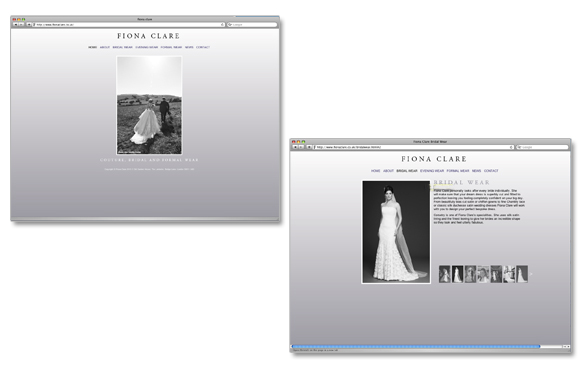
Task: Open HOME in the Bridal Wear window menu
Action: tap(375, 171)
